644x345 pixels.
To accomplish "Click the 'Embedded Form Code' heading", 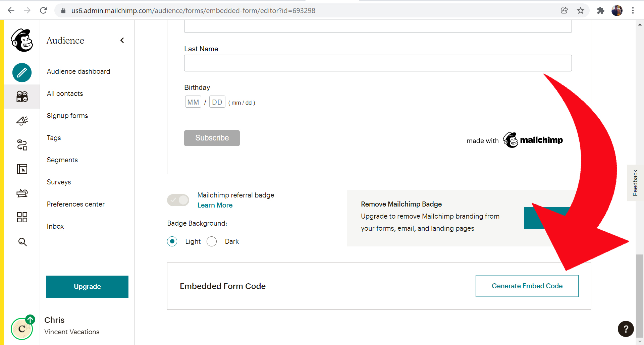I will coord(223,286).
